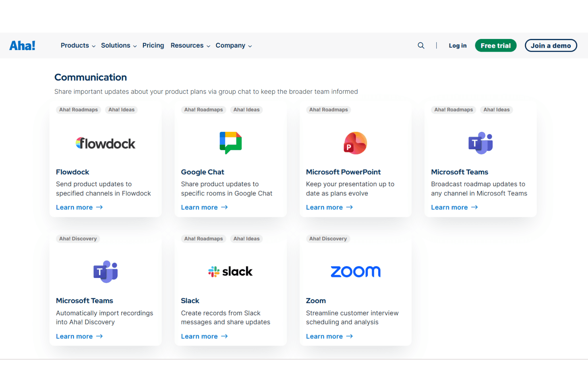This screenshot has height=392, width=588.
Task: Click Aha! Ideas tag on Google Chat card
Action: click(x=246, y=110)
